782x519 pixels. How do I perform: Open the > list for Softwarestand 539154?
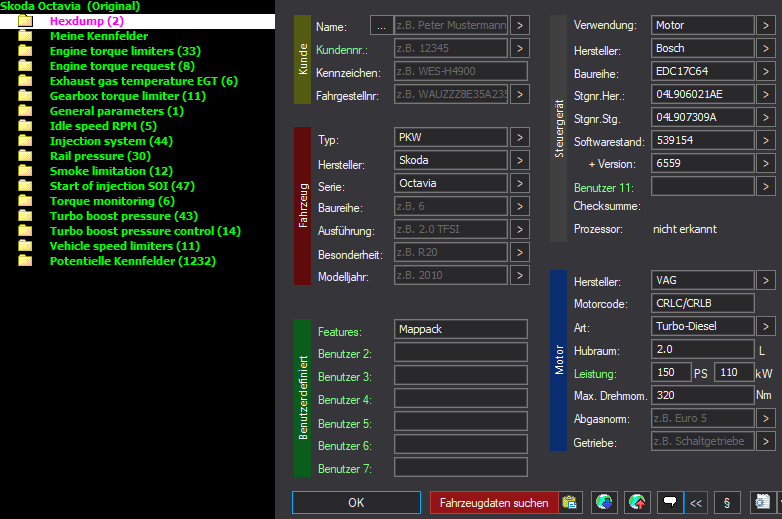point(766,140)
